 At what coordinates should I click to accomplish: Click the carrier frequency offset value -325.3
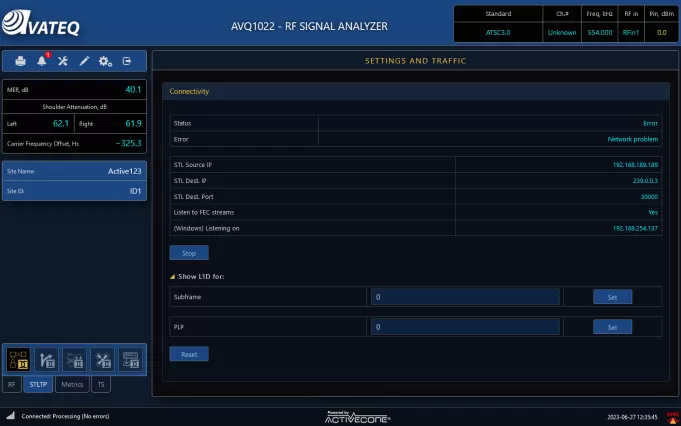[129, 143]
